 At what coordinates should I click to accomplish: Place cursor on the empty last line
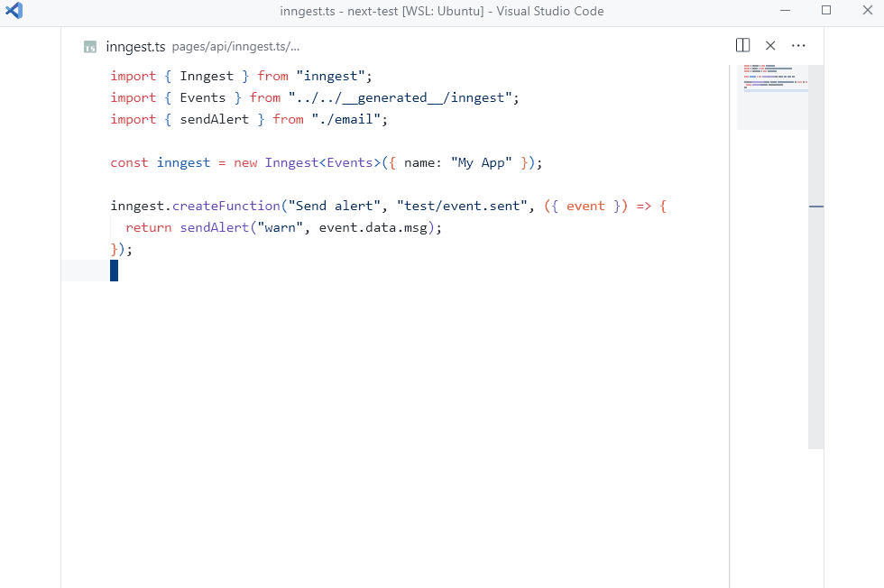coord(114,271)
